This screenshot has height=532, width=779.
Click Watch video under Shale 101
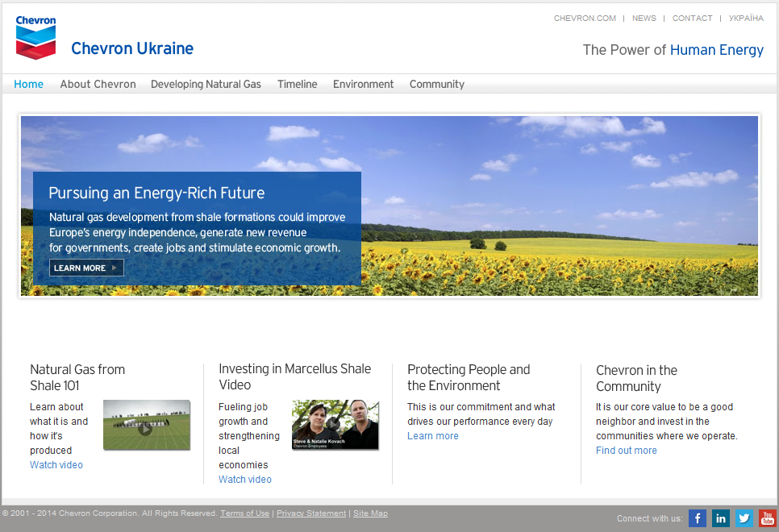[x=56, y=465]
